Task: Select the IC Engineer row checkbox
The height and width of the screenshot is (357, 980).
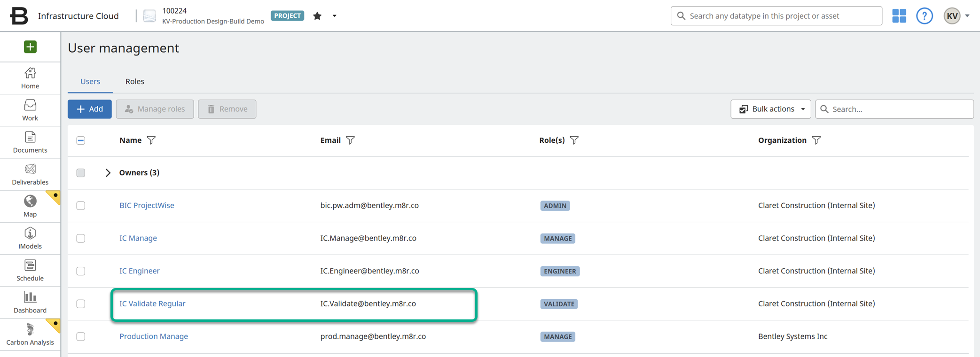Action: [x=81, y=271]
